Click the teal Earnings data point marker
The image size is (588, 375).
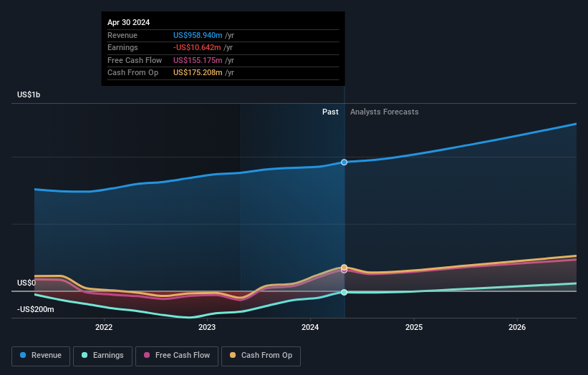[x=344, y=292]
